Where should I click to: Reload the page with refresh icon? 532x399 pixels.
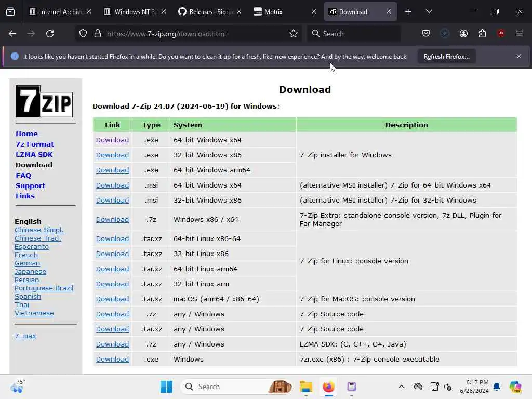point(50,34)
